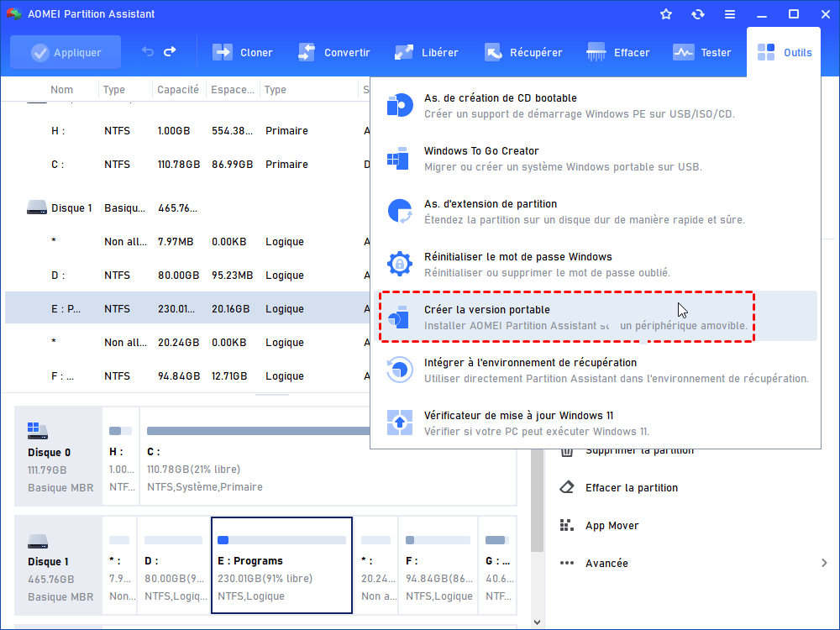
Task: Open the Libérer toolbar menu
Action: [x=426, y=52]
